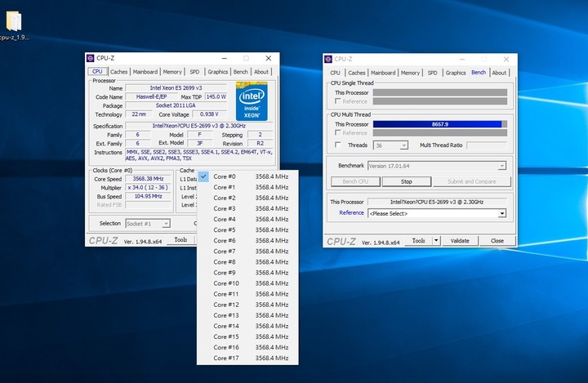This screenshot has height=383, width=588.
Task: Open Memory tab in right CPU-Z window
Action: point(410,73)
